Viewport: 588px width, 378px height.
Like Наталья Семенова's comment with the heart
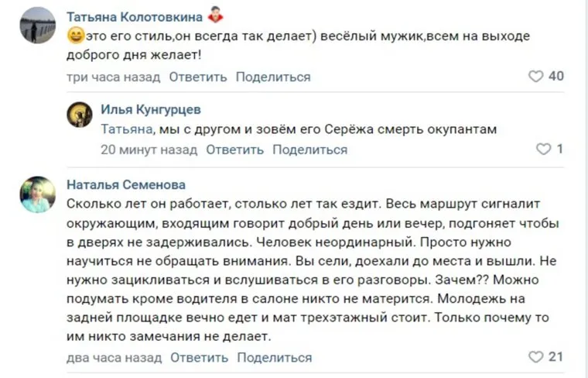[x=535, y=357]
